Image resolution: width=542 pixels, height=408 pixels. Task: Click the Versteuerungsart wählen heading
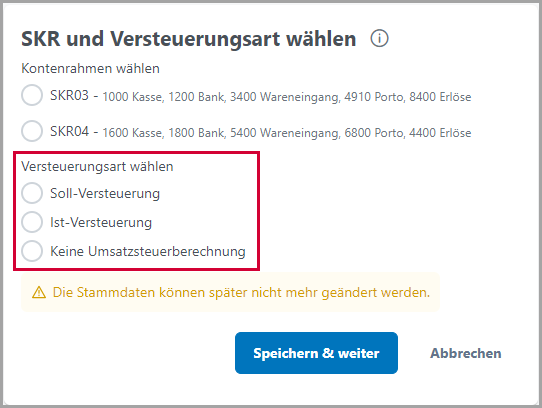click(x=97, y=167)
